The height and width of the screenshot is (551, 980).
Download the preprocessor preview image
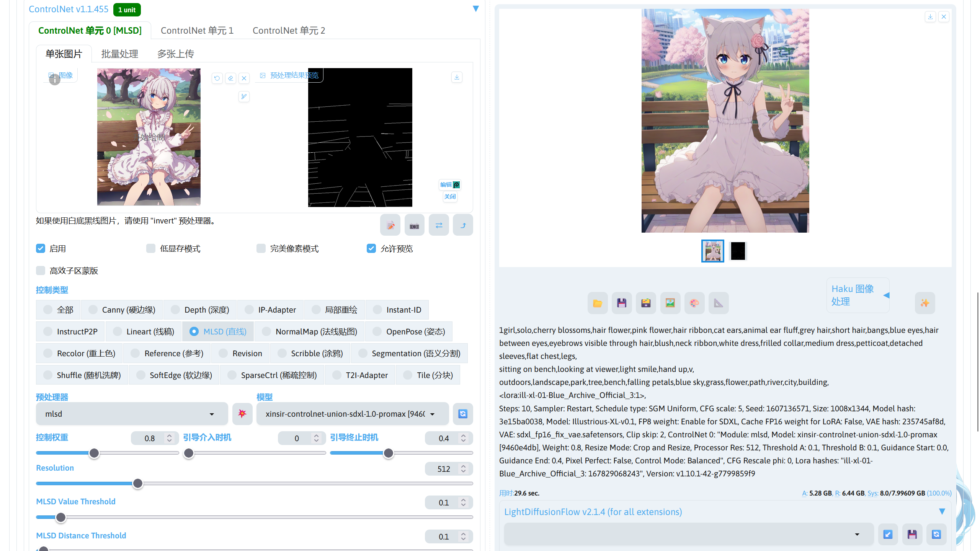tap(456, 77)
